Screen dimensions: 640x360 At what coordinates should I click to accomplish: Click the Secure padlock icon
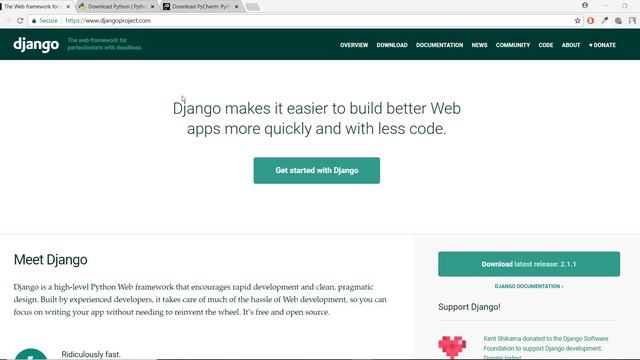34,20
